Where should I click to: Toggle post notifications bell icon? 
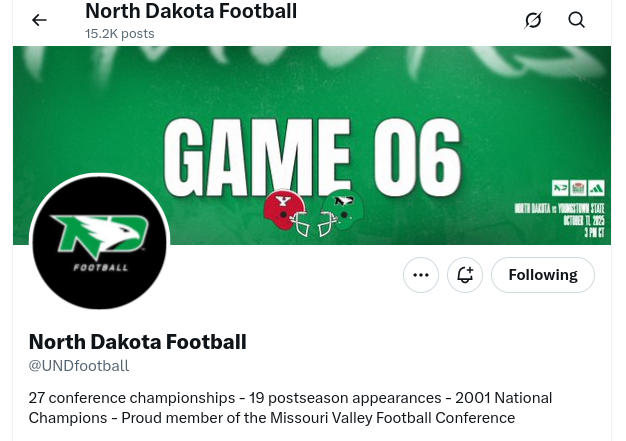point(465,275)
